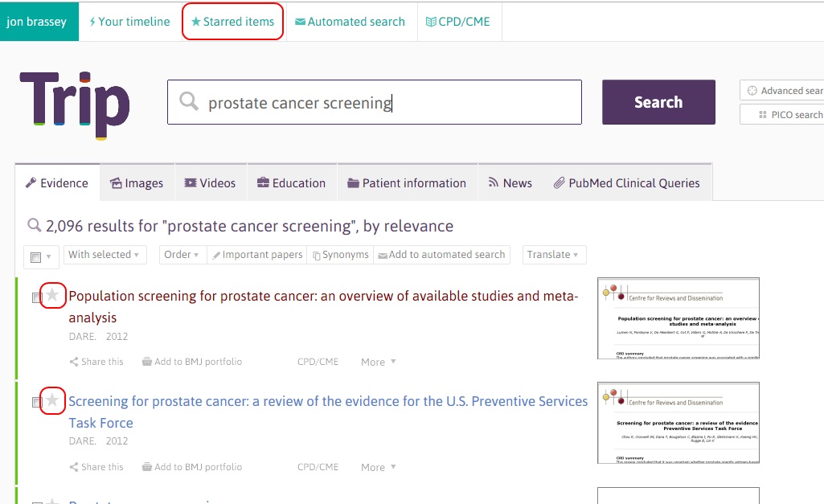Tick the checkbox for Population screening result

[37, 298]
